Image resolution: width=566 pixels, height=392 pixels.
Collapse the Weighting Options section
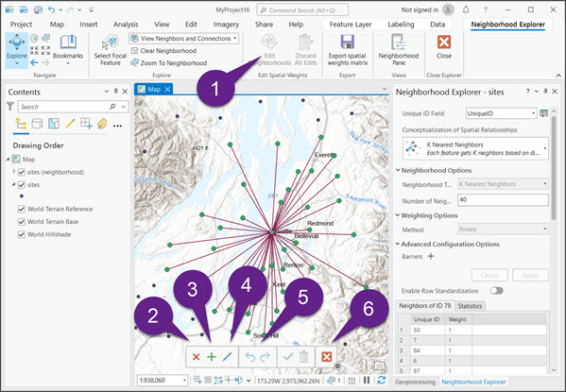tap(398, 215)
